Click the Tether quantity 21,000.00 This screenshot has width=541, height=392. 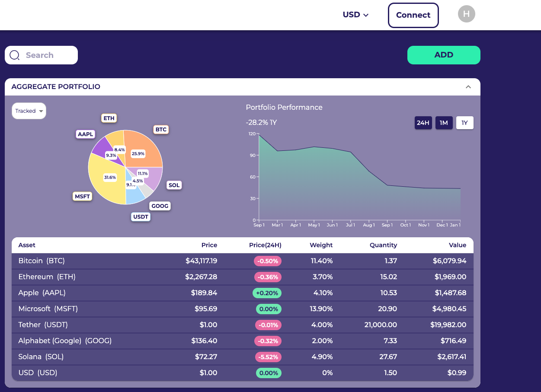point(381,325)
